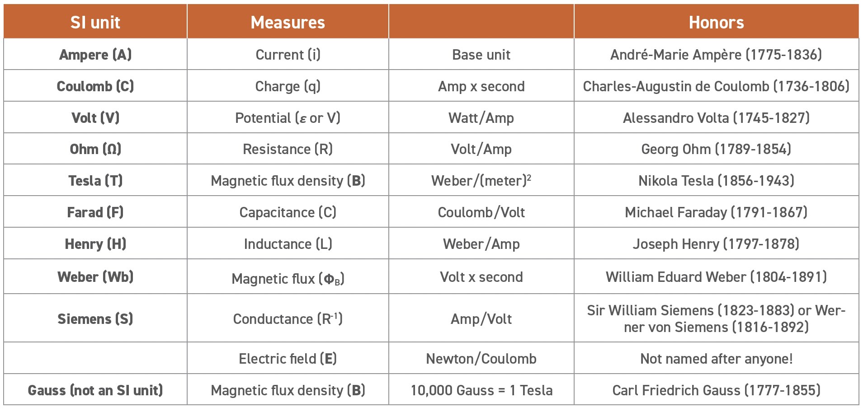Select the "Ampere (A)" cell

pos(95,55)
